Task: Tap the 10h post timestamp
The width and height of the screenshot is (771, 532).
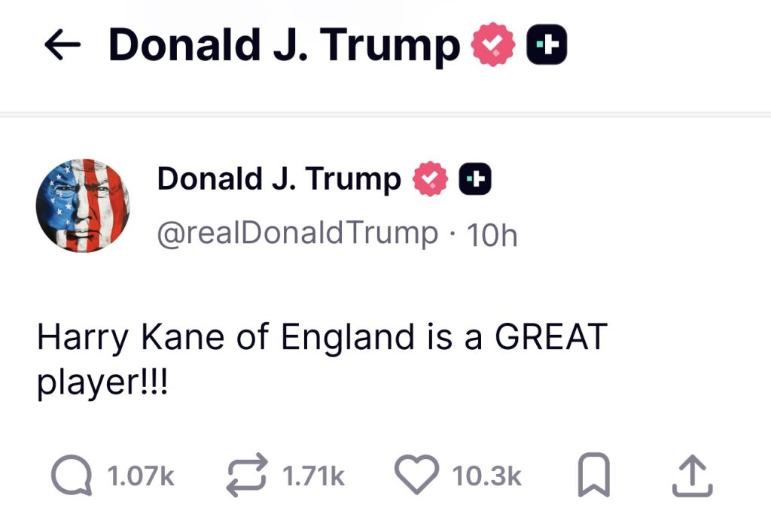Action: [492, 235]
